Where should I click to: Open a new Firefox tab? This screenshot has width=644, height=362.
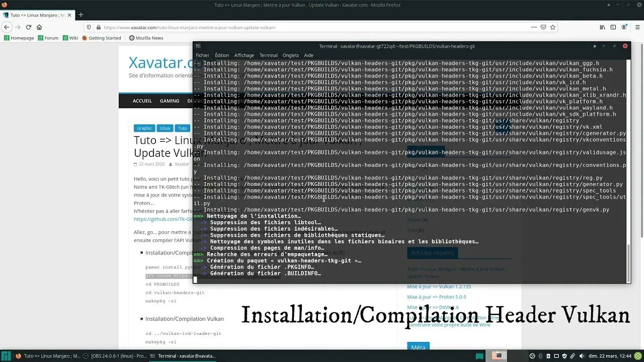coord(80,15)
